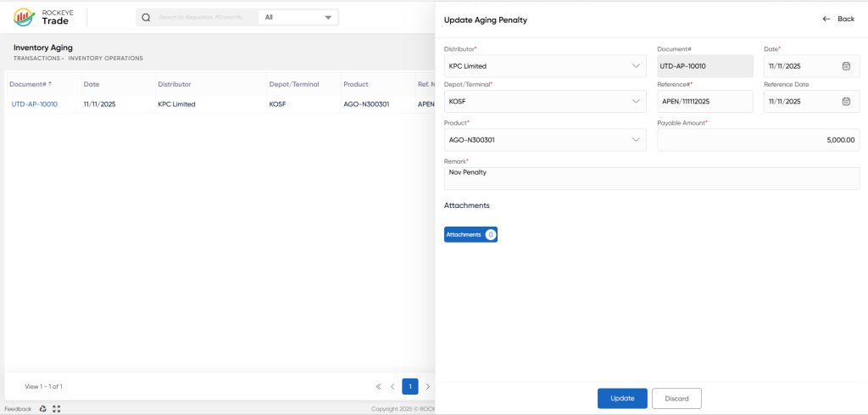Click the Date column header

pyautogui.click(x=92, y=84)
